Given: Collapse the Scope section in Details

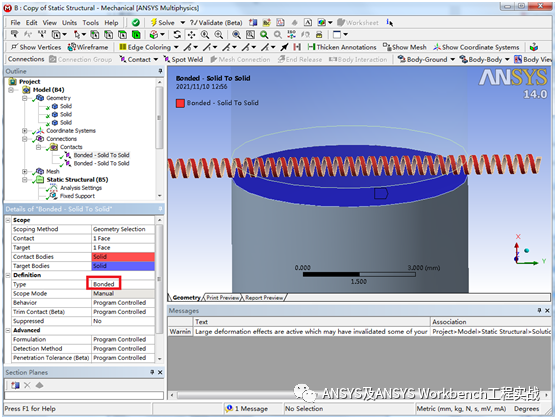Looking at the screenshot, I should 8,220.
